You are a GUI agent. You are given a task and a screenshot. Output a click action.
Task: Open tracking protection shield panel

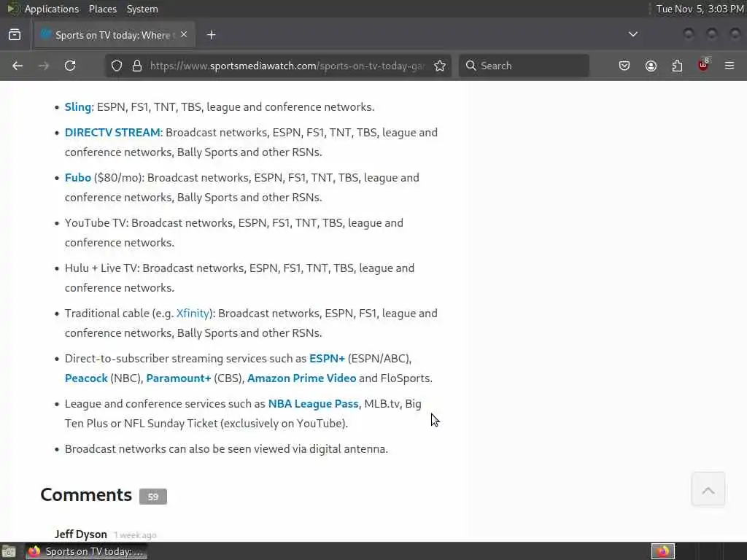tap(117, 66)
